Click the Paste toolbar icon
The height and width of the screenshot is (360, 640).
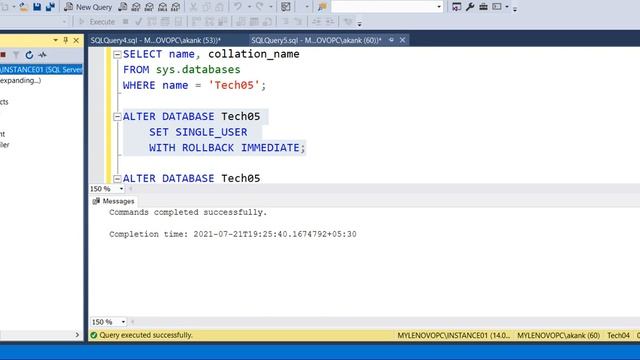coord(219,7)
